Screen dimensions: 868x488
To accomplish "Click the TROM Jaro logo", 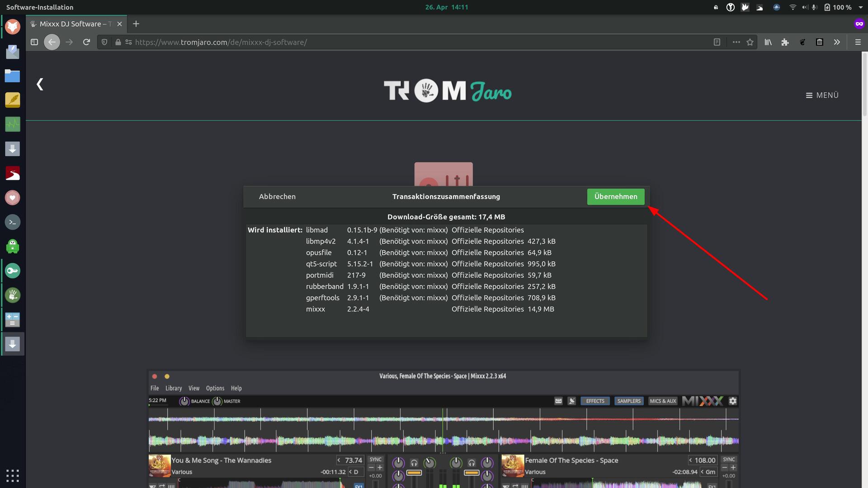I will [x=447, y=91].
